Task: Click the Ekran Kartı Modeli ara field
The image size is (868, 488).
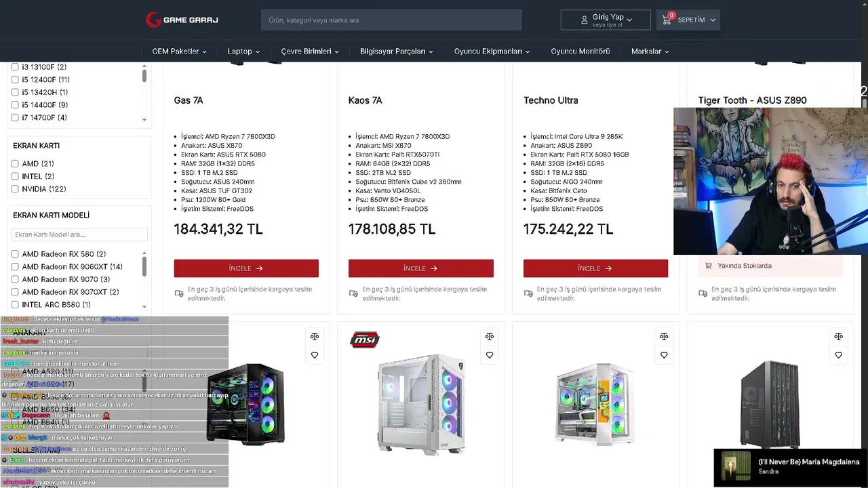Action: [x=79, y=235]
